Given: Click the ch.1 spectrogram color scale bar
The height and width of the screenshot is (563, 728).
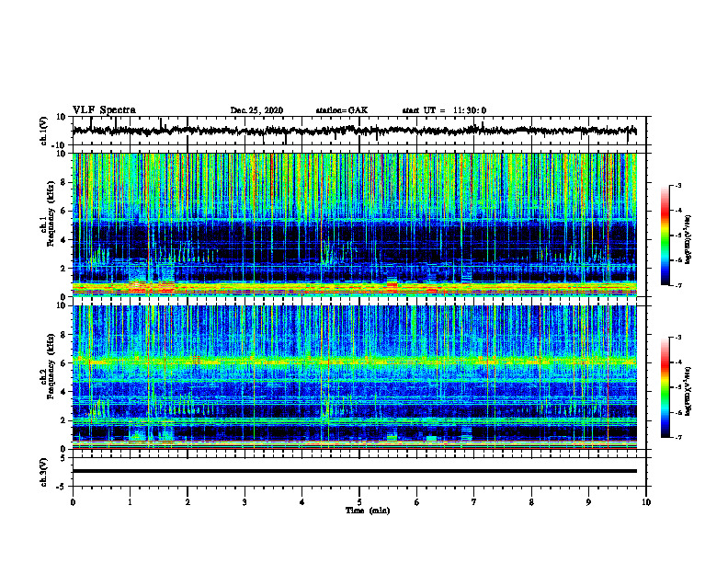Looking at the screenshot, I should click(x=665, y=236).
